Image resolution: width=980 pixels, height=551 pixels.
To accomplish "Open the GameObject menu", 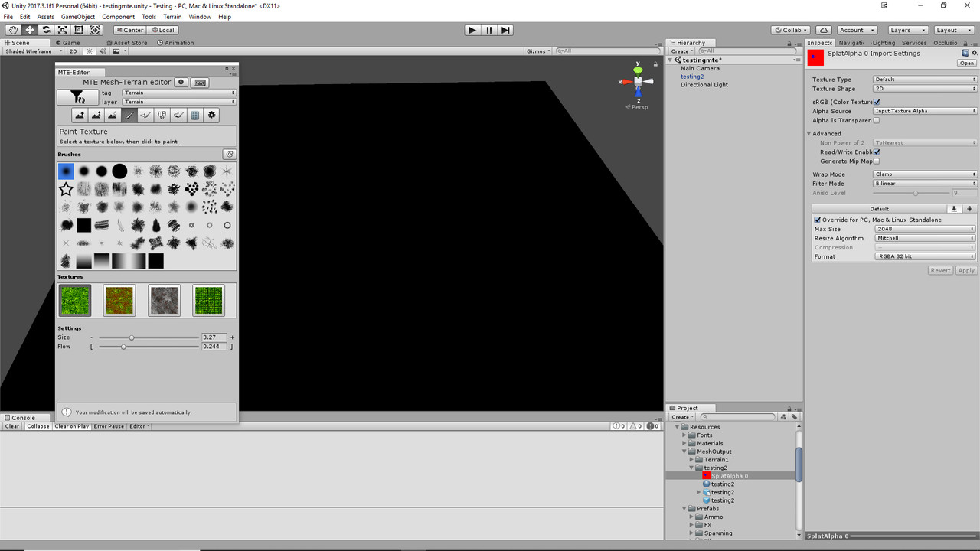I will tap(78, 17).
